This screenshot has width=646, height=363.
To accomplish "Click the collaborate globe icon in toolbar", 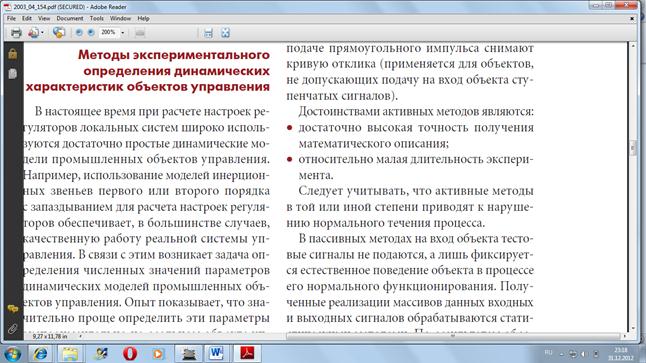I will [x=59, y=33].
